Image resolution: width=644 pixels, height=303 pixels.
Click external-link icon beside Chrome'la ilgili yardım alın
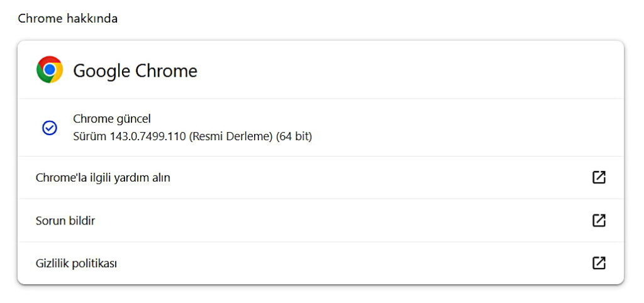click(x=599, y=177)
